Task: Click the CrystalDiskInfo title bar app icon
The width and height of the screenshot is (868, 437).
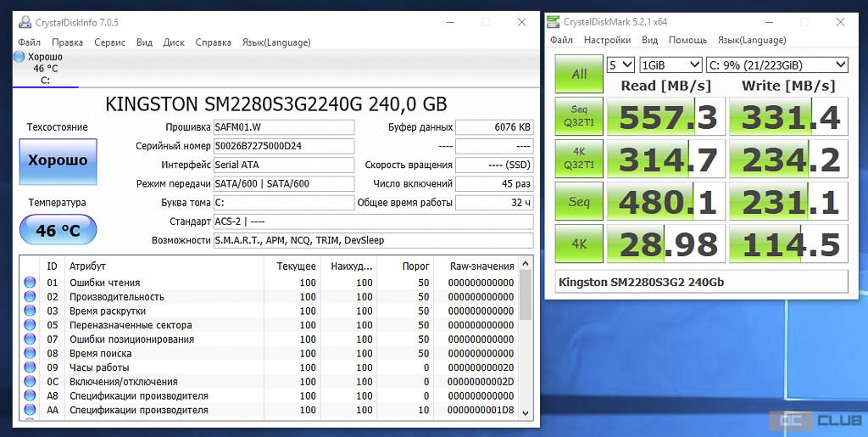Action: 25,23
